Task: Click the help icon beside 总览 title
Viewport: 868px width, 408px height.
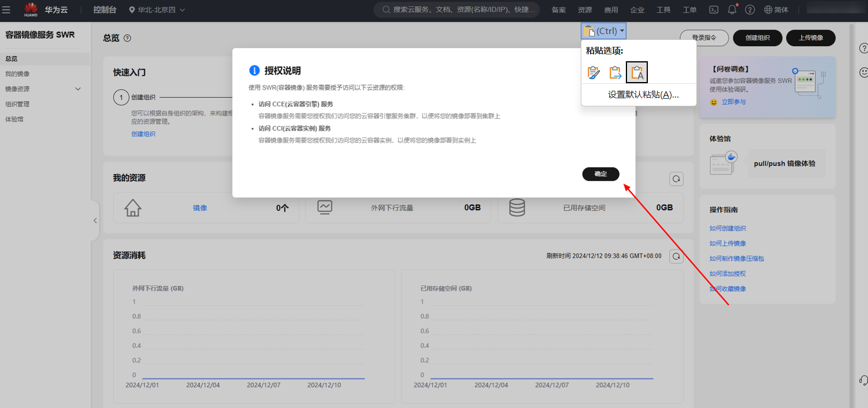Action: click(x=127, y=38)
